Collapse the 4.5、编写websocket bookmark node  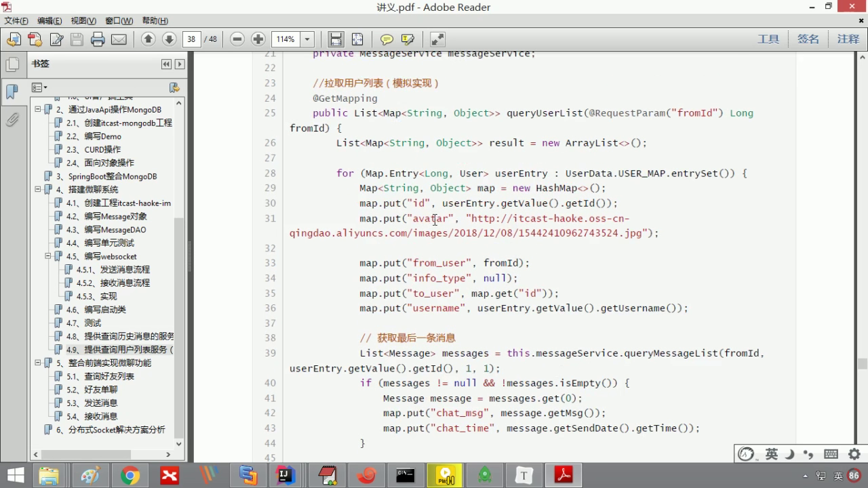click(48, 256)
